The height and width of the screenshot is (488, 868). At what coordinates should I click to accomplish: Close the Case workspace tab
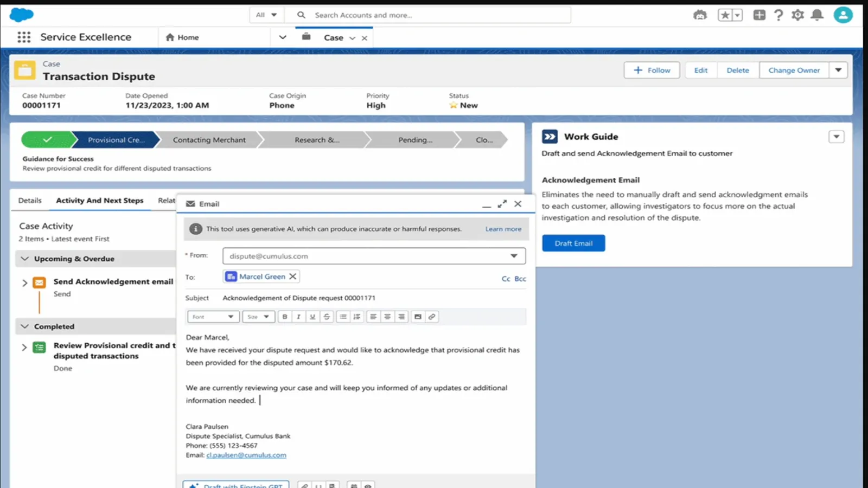click(365, 38)
